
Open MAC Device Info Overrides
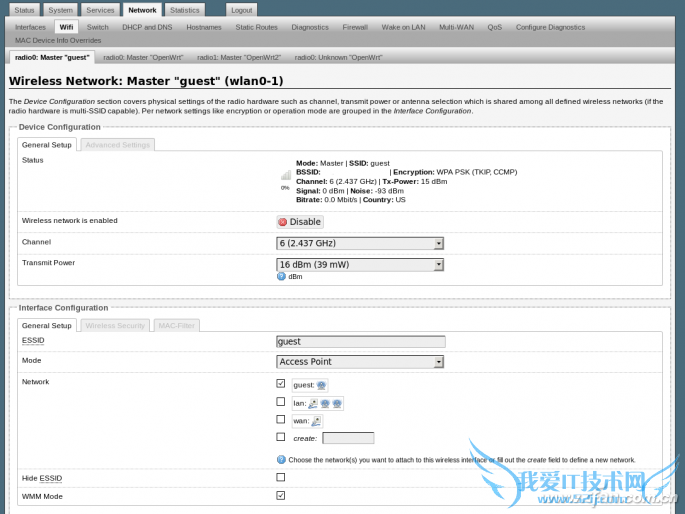[x=58, y=40]
